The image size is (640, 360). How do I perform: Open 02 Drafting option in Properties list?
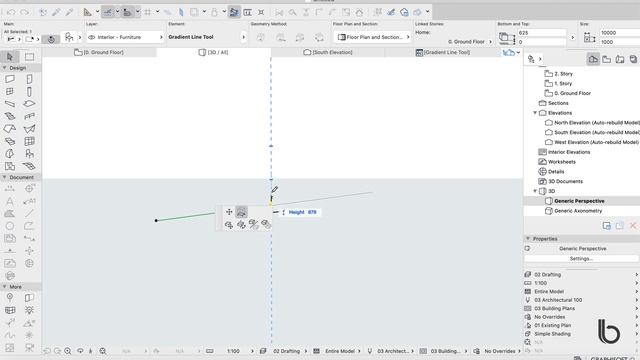tap(581, 275)
